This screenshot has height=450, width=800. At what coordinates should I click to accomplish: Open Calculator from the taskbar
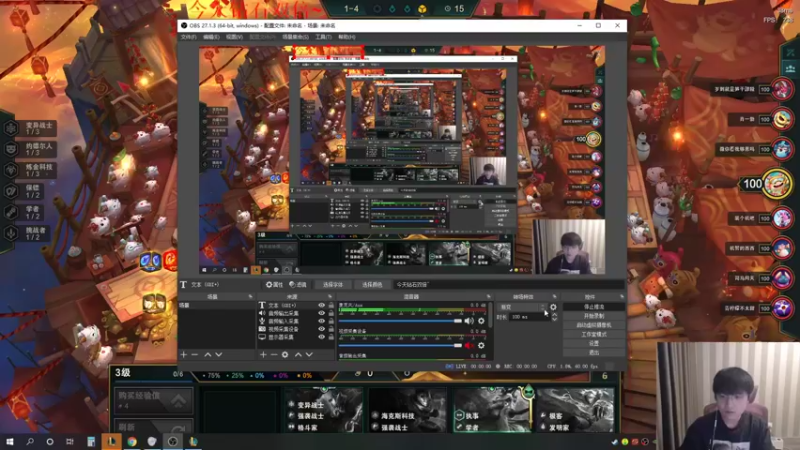91,441
